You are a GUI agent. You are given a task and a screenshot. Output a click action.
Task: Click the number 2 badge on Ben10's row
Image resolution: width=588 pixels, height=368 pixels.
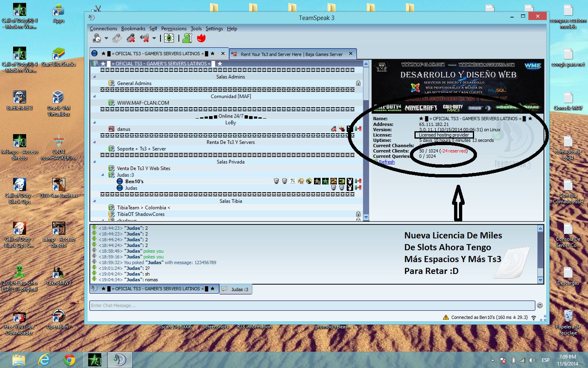point(334,181)
